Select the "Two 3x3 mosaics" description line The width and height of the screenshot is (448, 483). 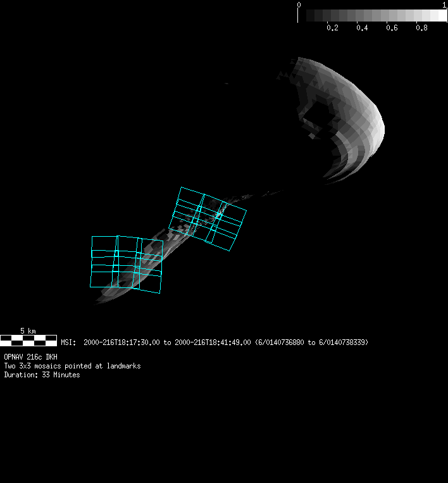[72, 367]
